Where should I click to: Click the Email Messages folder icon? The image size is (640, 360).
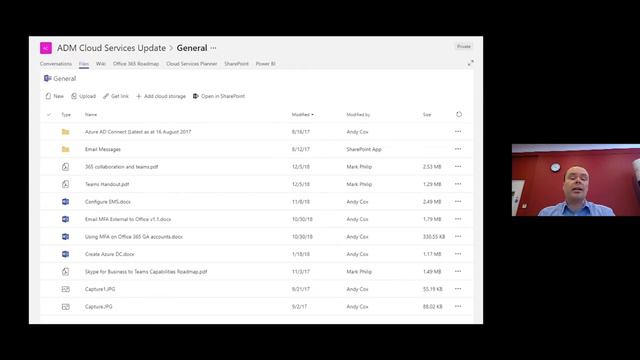tap(65, 149)
